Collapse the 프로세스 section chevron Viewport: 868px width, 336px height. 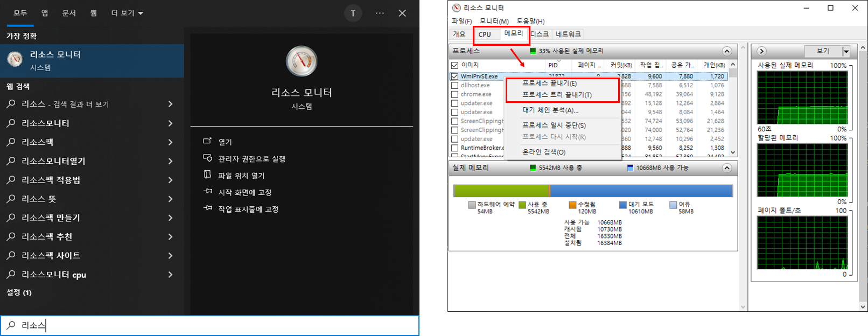[x=727, y=51]
